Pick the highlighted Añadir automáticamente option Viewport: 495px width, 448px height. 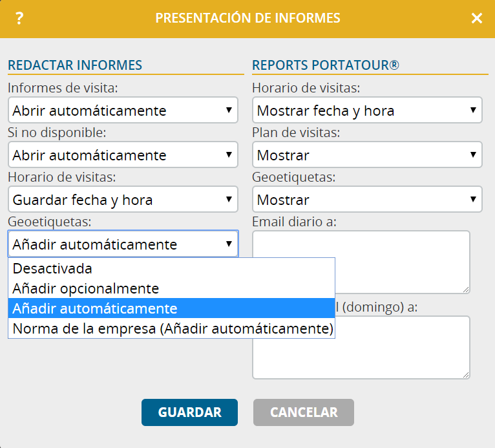(171, 308)
